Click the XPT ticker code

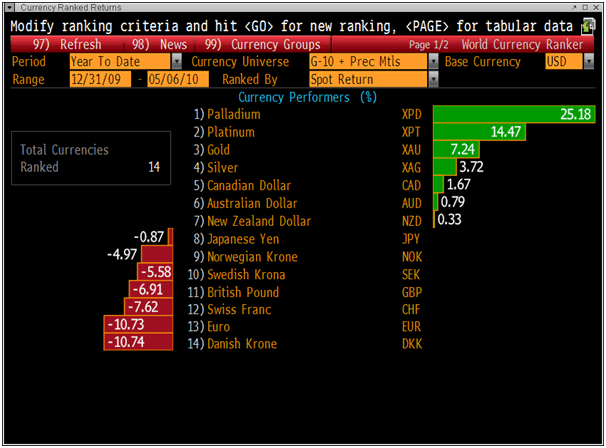(411, 132)
